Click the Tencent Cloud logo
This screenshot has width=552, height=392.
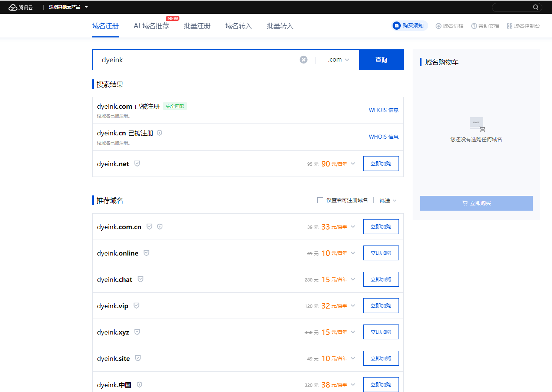tap(20, 7)
